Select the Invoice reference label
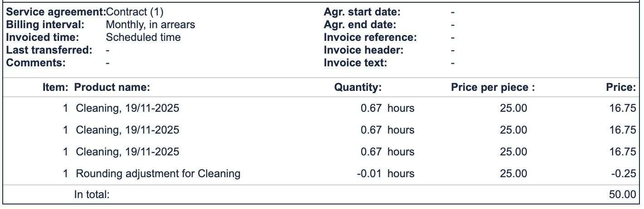The height and width of the screenshot is (209, 644). pos(370,38)
